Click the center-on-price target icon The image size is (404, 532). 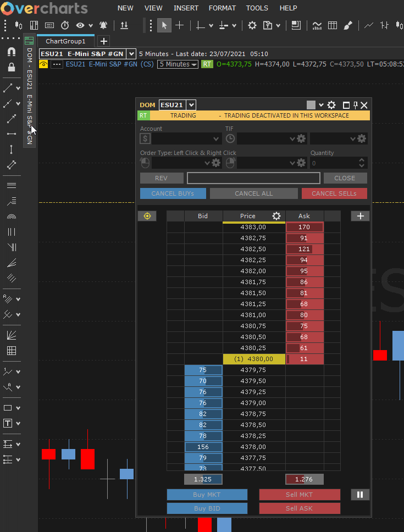147,216
